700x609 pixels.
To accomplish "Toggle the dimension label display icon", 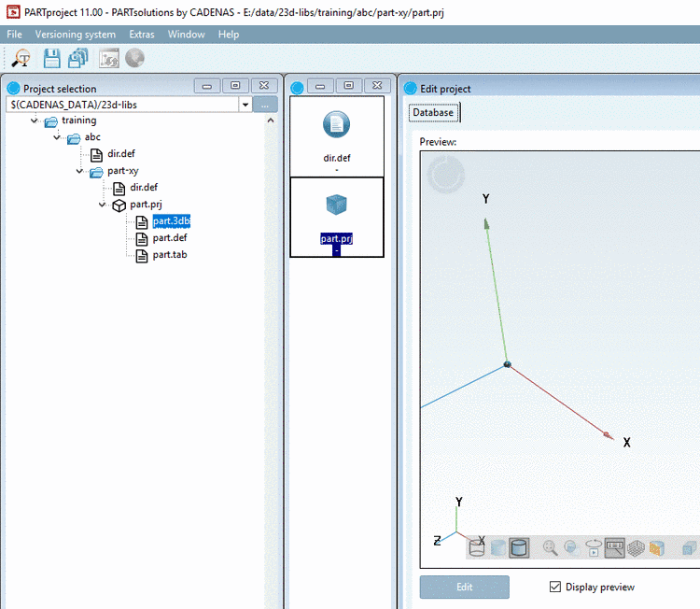I will point(615,547).
